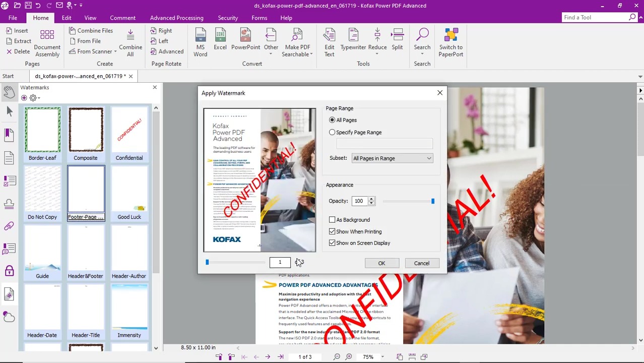The height and width of the screenshot is (363, 644).
Task: Add new watermark with plus icon
Action: 24,98
